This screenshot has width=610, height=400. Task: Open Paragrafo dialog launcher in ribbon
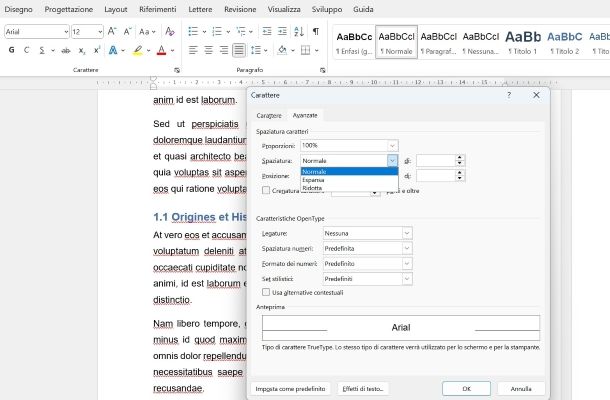click(x=323, y=70)
